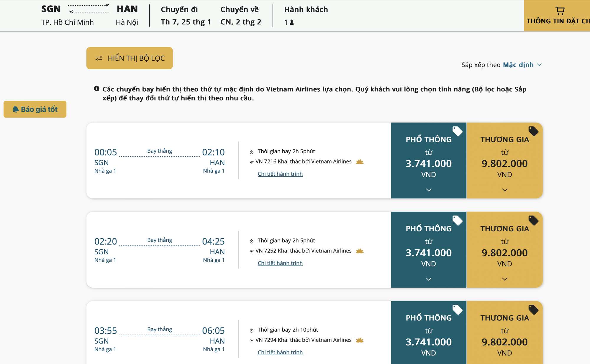Expand Phổ Thông chevron for the 00:05 flight

[x=429, y=190]
